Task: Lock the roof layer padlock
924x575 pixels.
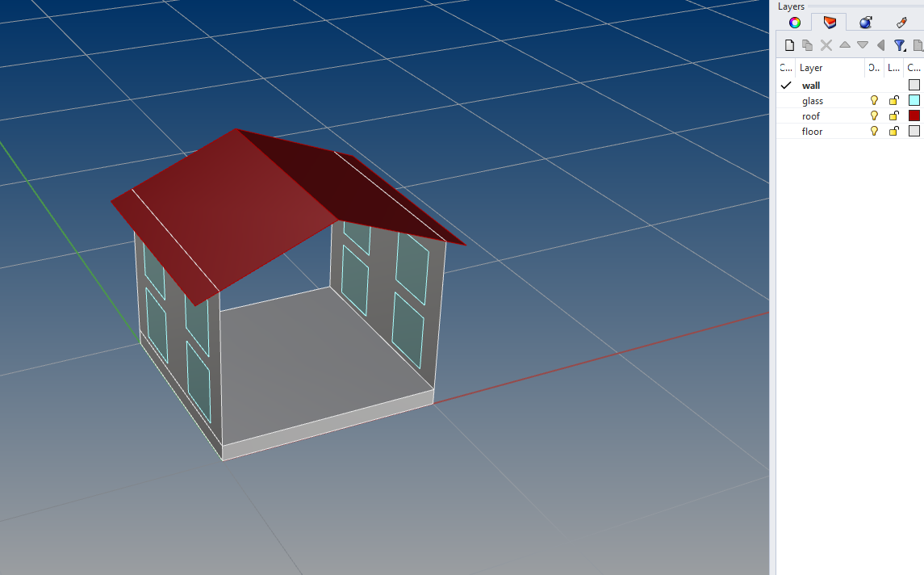Action: (x=893, y=116)
